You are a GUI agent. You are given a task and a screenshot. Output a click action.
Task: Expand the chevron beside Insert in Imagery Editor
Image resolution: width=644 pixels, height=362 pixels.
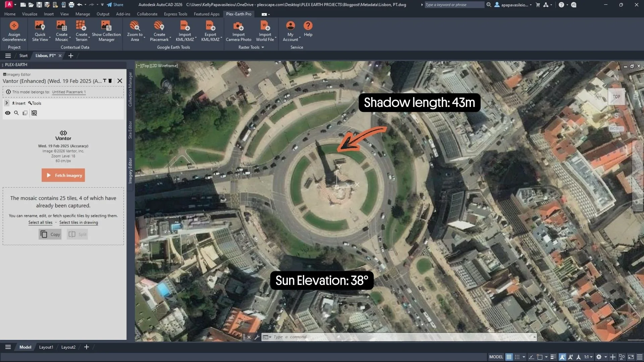(6, 103)
